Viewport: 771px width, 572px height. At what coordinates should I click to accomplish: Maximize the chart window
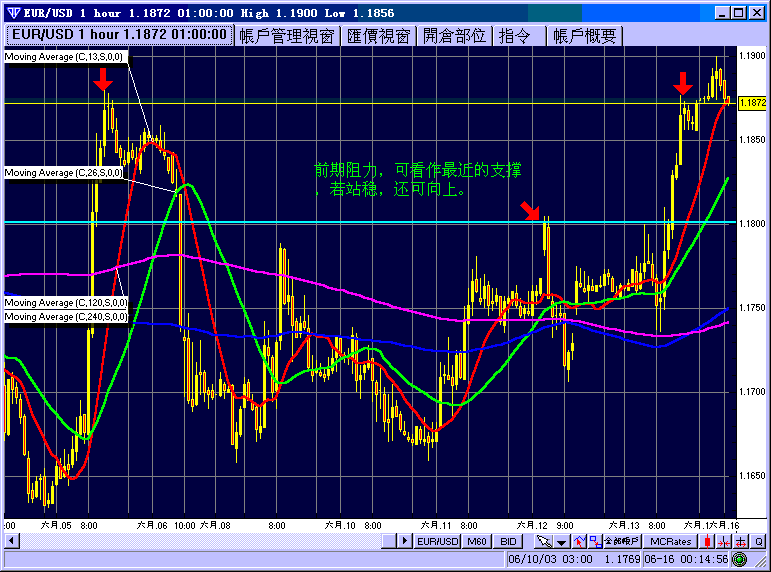(x=739, y=13)
